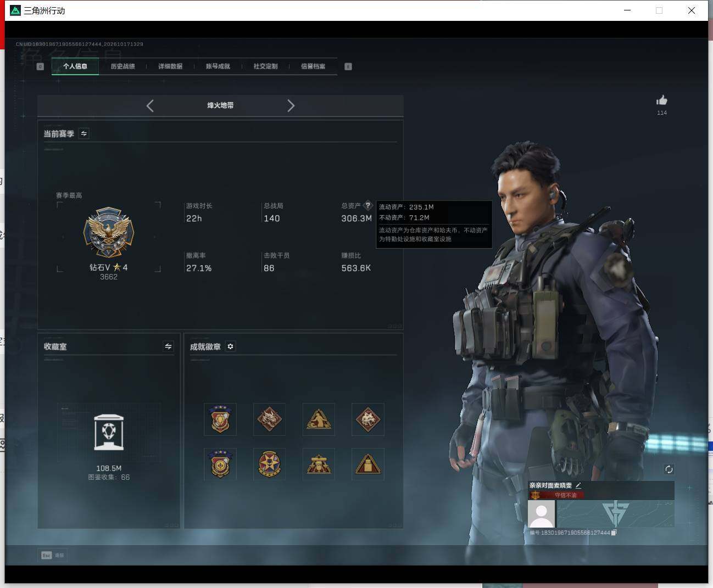Select the kneeling figure triangle badge
The image size is (713, 588).
(319, 419)
